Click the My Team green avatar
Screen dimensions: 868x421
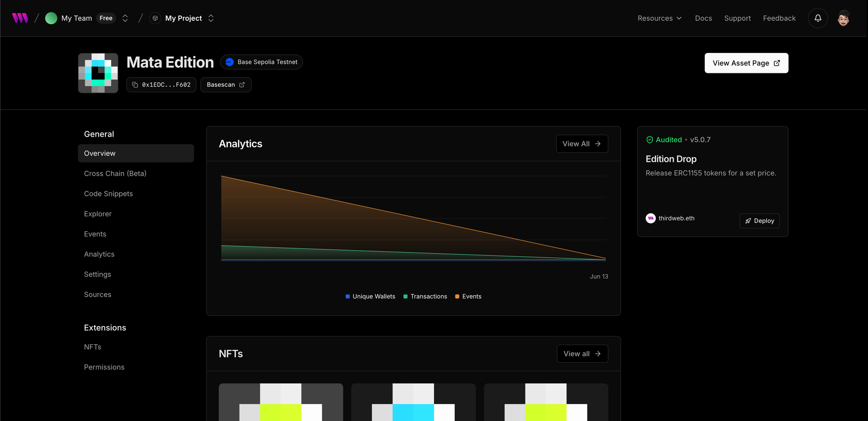51,18
